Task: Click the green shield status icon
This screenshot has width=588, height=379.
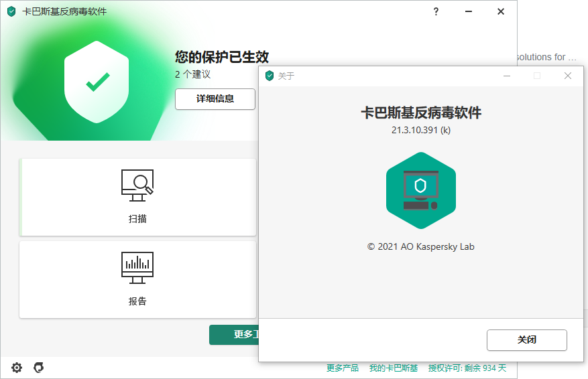Action: click(x=97, y=82)
